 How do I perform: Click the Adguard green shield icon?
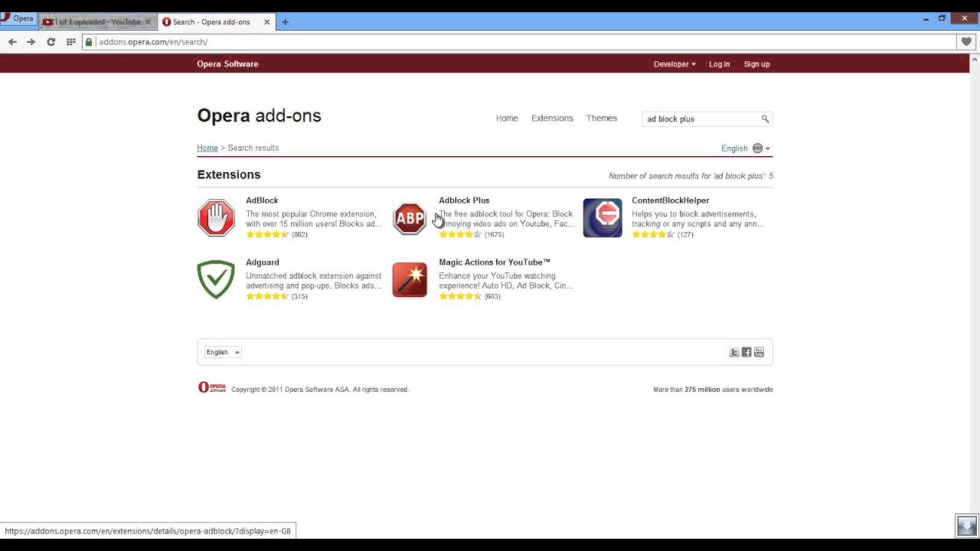pyautogui.click(x=216, y=280)
